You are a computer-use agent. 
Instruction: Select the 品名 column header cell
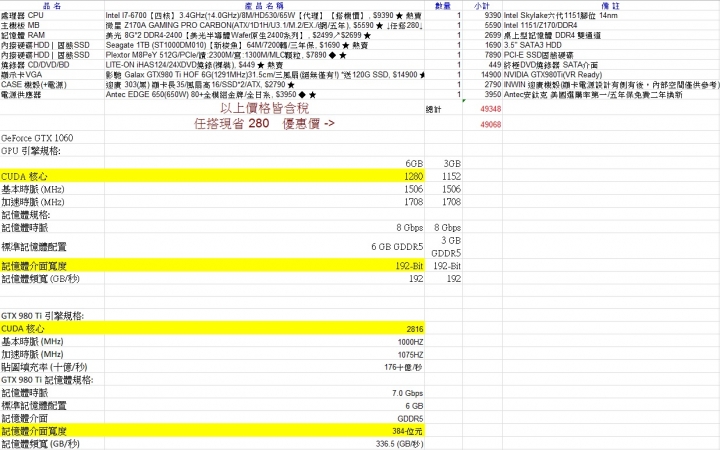click(52, 6)
